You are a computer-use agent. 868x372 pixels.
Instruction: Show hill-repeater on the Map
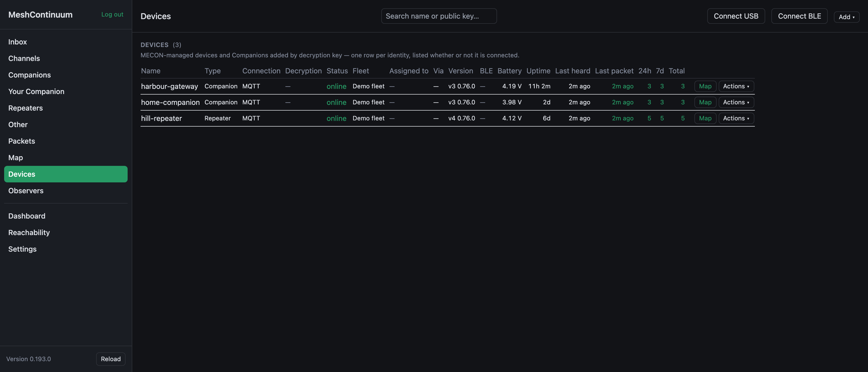click(705, 118)
